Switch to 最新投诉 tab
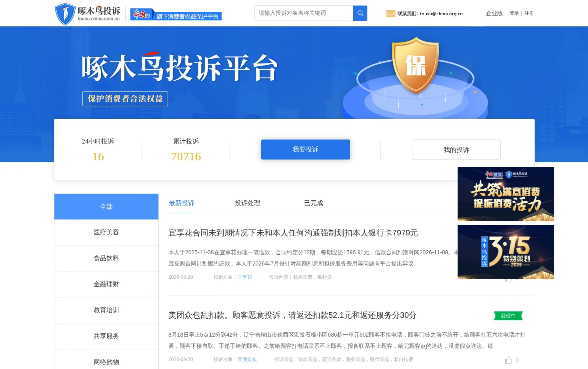The width and height of the screenshot is (588, 369). click(x=181, y=203)
